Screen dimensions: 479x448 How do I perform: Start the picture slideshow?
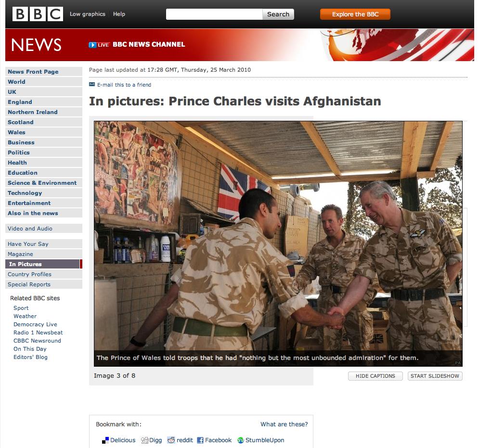pos(435,376)
